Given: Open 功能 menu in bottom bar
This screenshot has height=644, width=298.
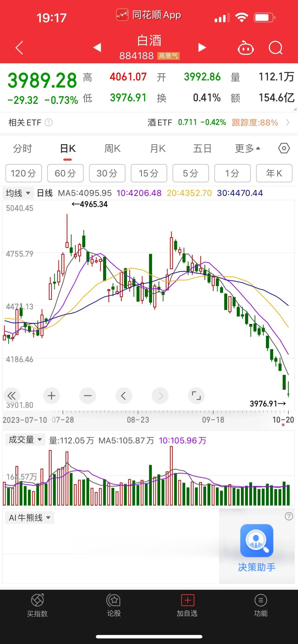Looking at the screenshot, I should pos(261,605).
